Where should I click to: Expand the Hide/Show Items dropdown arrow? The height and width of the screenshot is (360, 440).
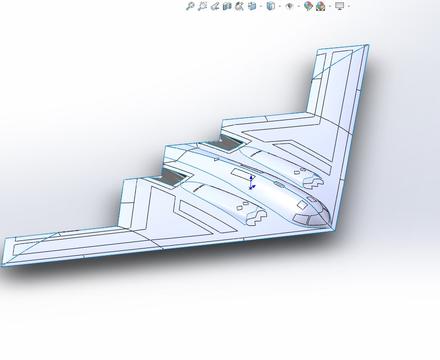click(298, 6)
